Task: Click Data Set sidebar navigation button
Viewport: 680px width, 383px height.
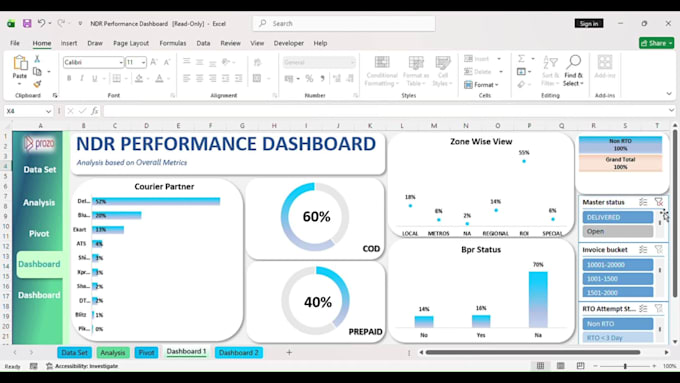Action: pos(39,170)
